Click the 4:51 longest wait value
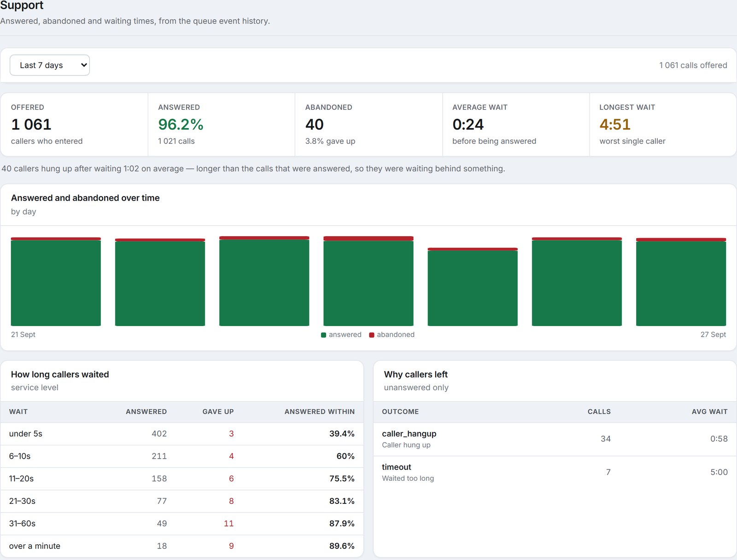The image size is (737, 560). (x=615, y=124)
